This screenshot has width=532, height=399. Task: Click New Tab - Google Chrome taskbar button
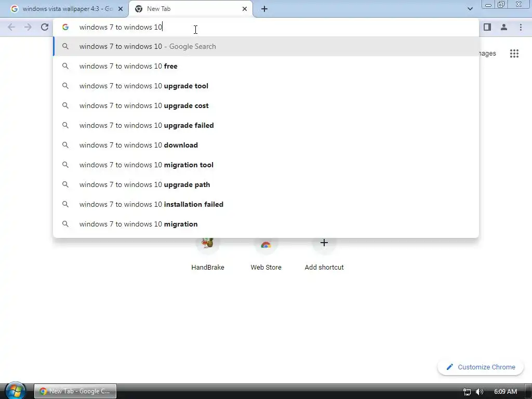tap(75, 391)
